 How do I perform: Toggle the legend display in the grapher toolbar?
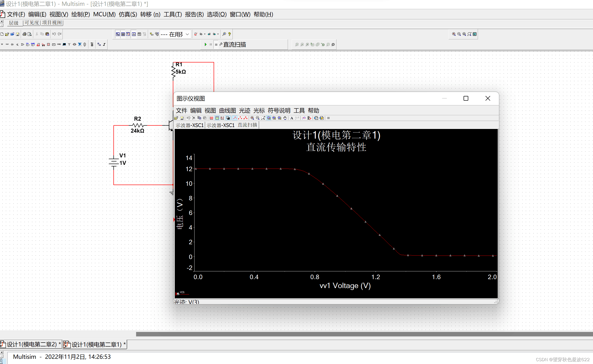(217, 118)
